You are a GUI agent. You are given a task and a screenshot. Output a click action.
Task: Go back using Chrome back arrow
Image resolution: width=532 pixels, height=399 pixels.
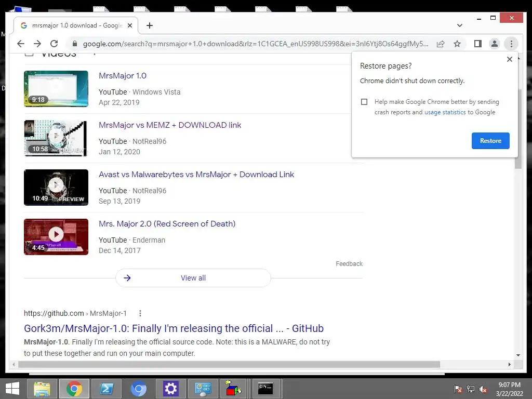(21, 44)
